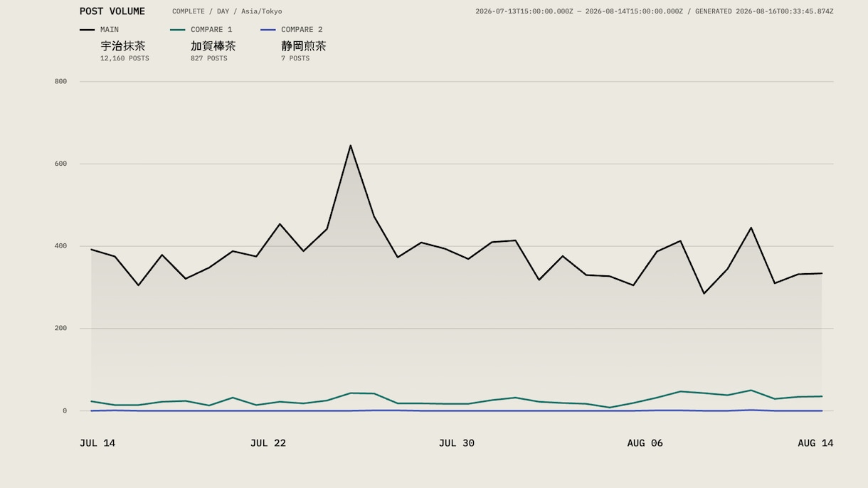The height and width of the screenshot is (488, 868).
Task: Click the JUL 22 x-axis label
Action: 268,443
